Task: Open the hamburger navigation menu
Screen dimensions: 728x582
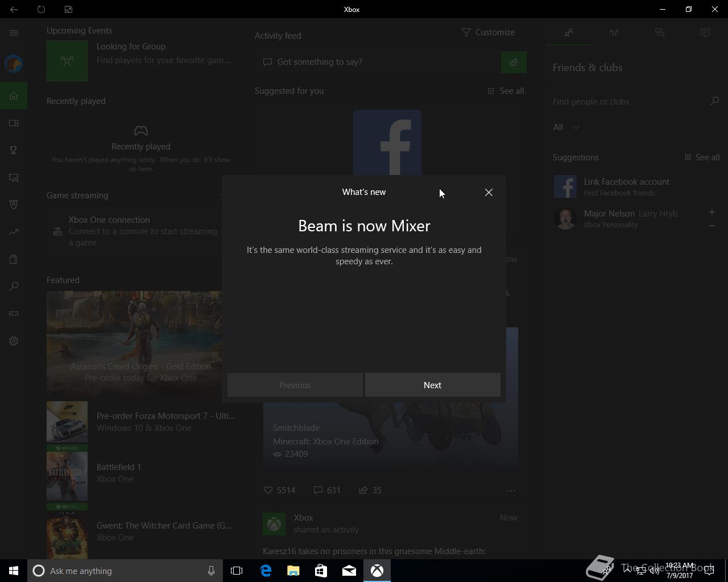Action: [14, 33]
